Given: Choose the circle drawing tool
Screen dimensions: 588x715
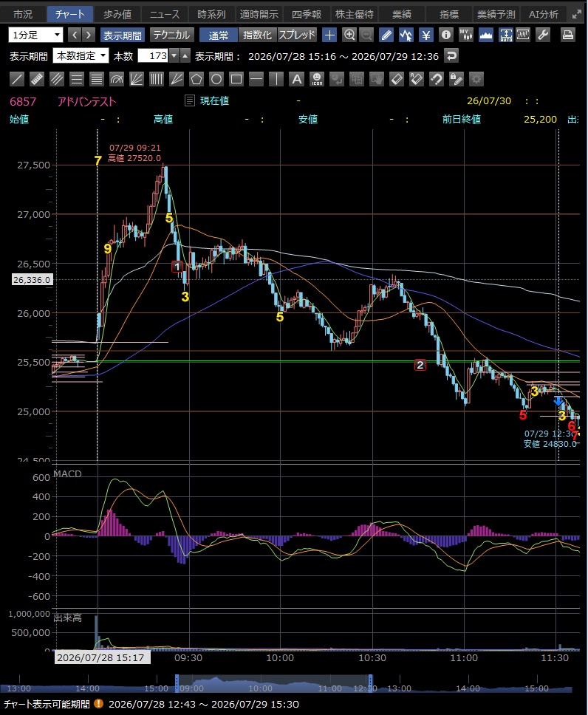Looking at the screenshot, I should 216,79.
